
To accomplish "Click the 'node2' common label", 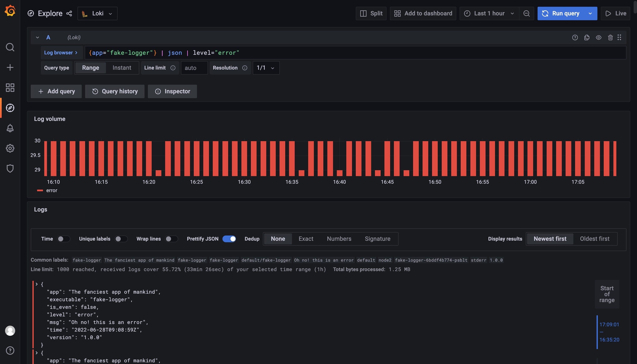I will pos(385,260).
